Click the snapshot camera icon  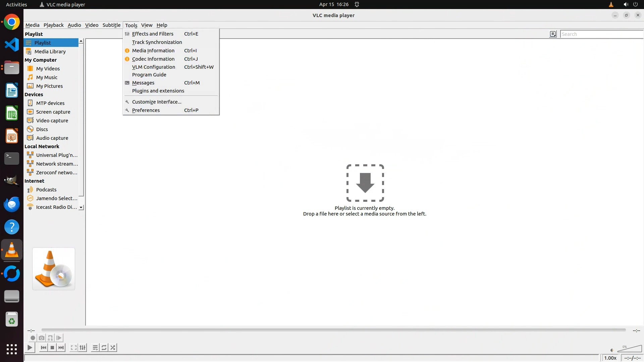[42, 338]
